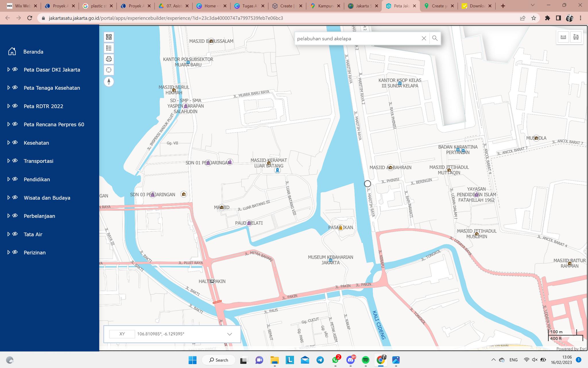Reset map orientation with compass
588x368 pixels.
pyautogui.click(x=109, y=82)
